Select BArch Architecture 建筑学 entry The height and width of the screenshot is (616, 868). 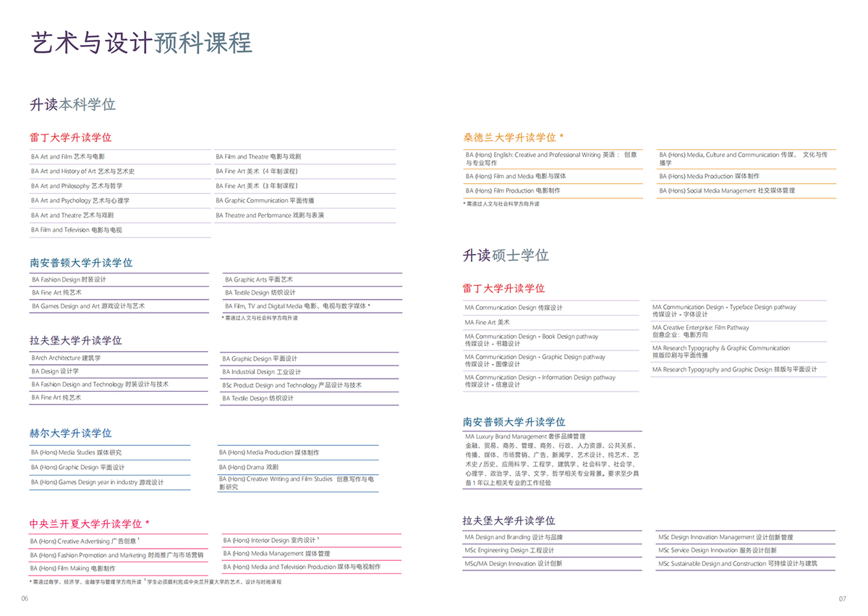pos(67,358)
